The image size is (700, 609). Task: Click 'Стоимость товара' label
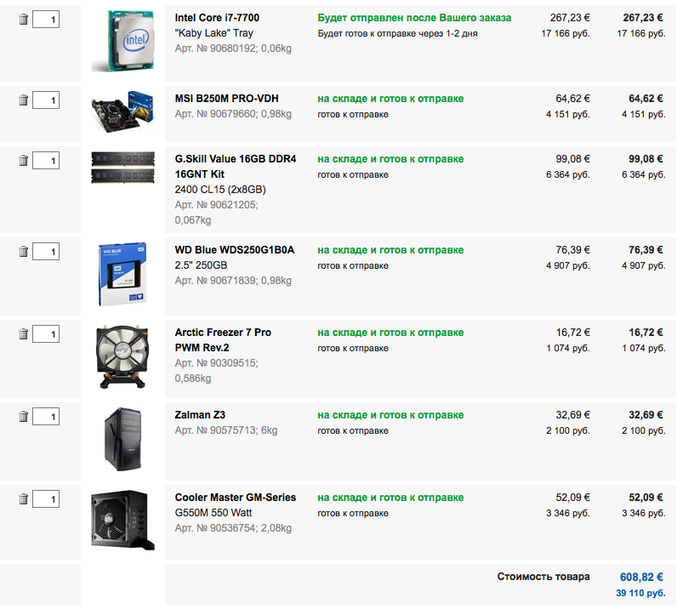543,576
